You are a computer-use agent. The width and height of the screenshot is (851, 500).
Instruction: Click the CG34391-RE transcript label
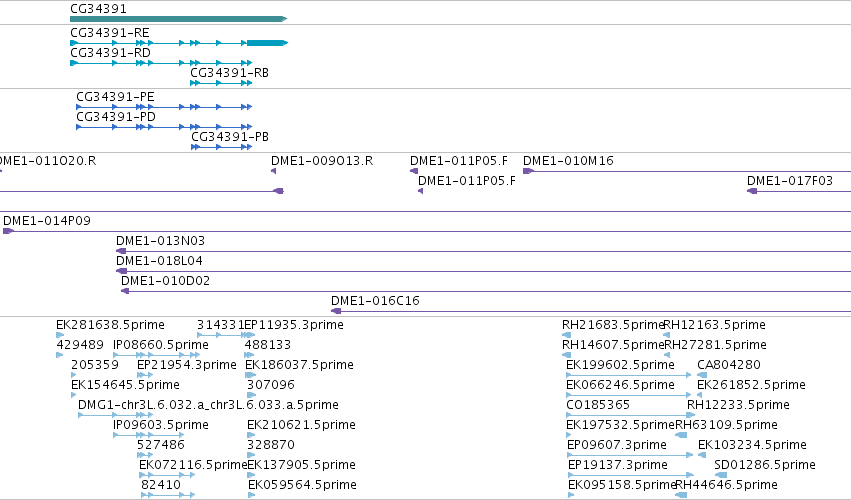[110, 33]
